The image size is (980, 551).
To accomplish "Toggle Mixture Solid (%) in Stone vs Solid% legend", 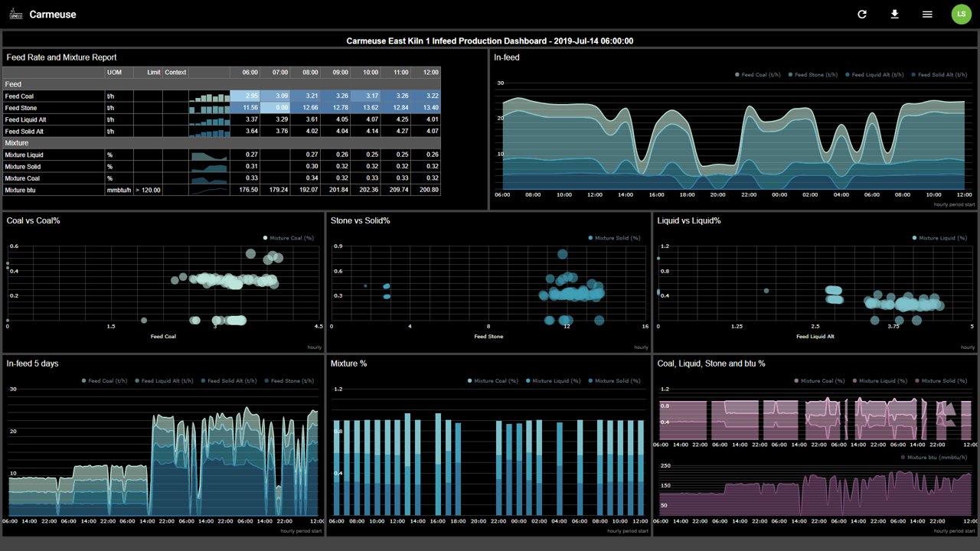I will tap(614, 238).
